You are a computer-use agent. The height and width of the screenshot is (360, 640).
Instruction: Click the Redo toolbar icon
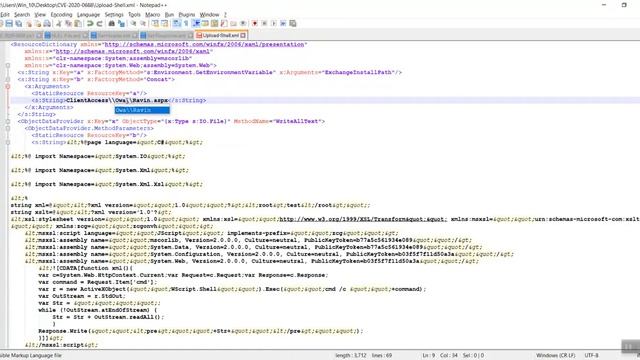click(99, 24)
